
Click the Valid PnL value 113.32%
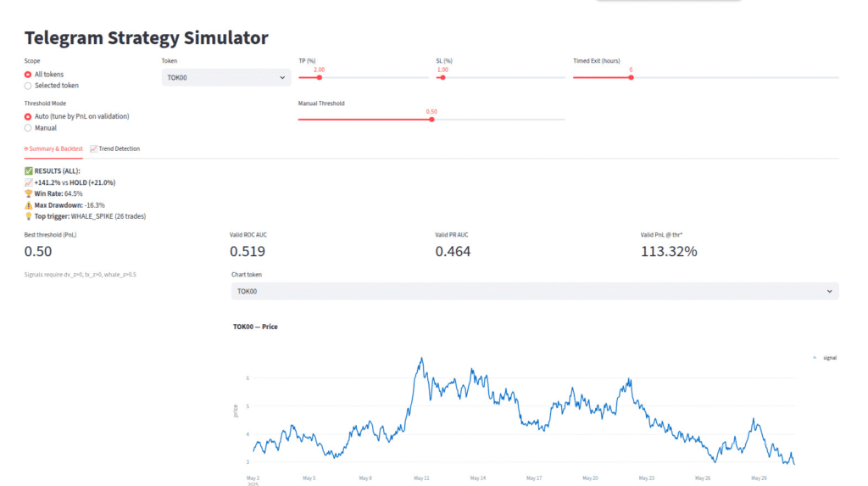pyautogui.click(x=669, y=252)
